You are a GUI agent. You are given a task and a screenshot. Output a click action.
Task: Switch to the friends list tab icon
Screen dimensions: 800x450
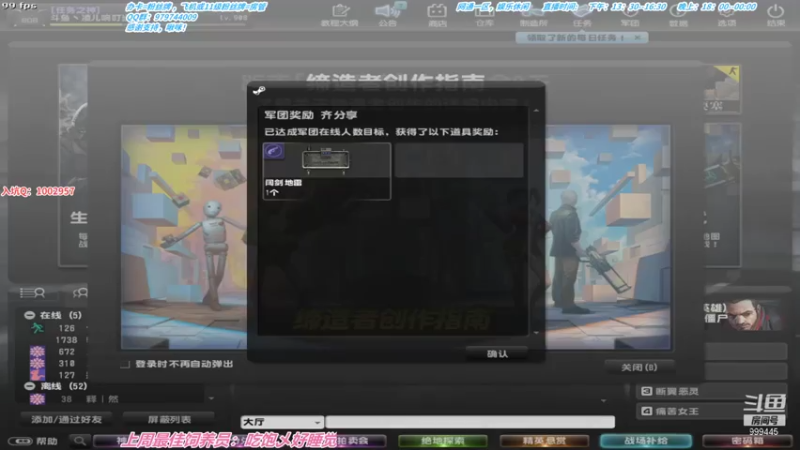coord(32,293)
